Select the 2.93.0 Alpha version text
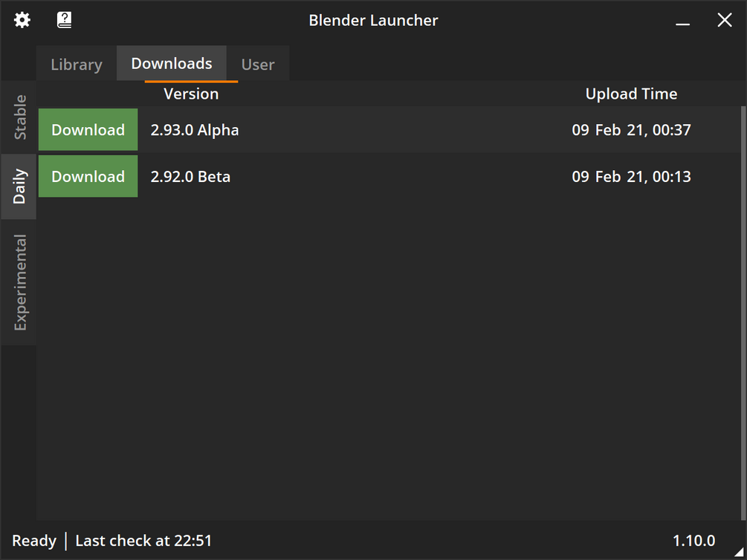747x560 pixels. pyautogui.click(x=195, y=130)
